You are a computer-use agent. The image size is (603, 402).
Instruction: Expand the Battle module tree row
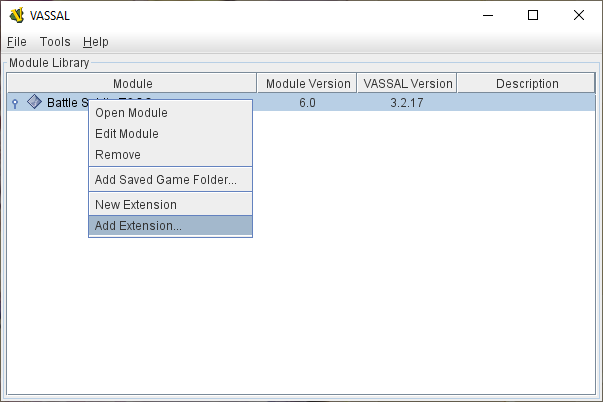(15, 103)
